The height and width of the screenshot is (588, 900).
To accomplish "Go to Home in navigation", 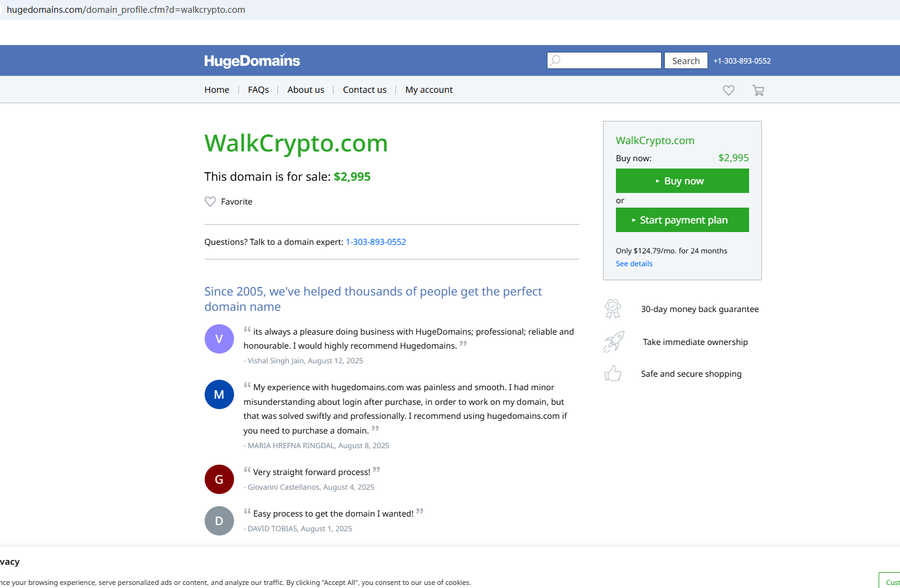I will coord(217,90).
